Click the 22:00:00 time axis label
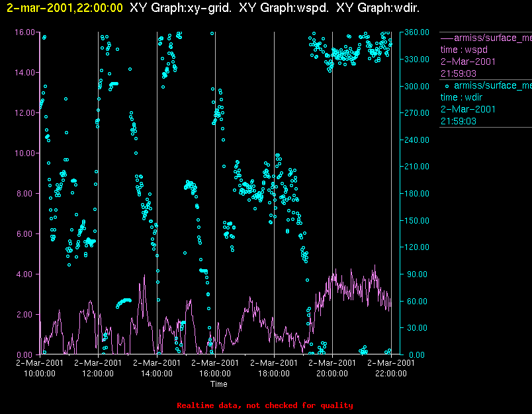The width and height of the screenshot is (532, 414). tap(391, 374)
